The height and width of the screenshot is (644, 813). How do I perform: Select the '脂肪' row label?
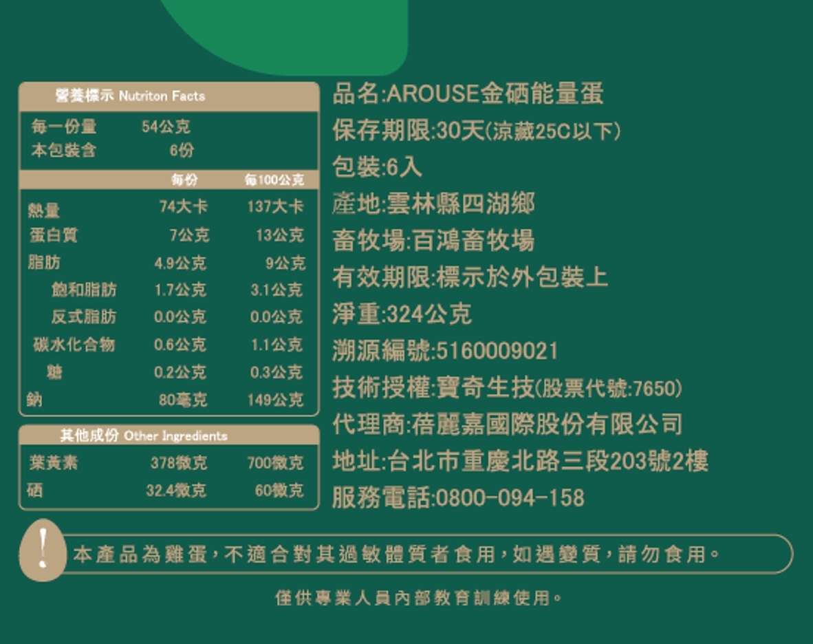[x=44, y=262]
